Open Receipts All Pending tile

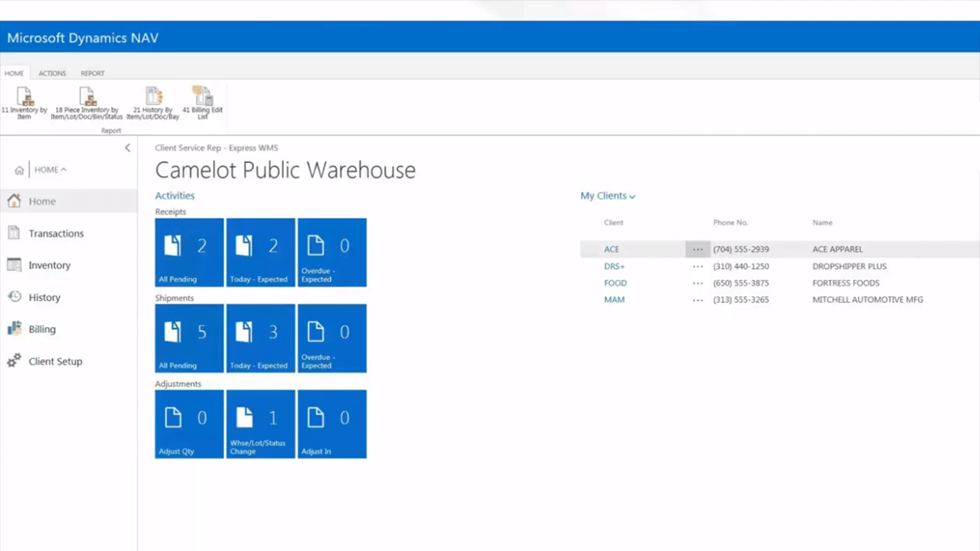[x=189, y=253]
